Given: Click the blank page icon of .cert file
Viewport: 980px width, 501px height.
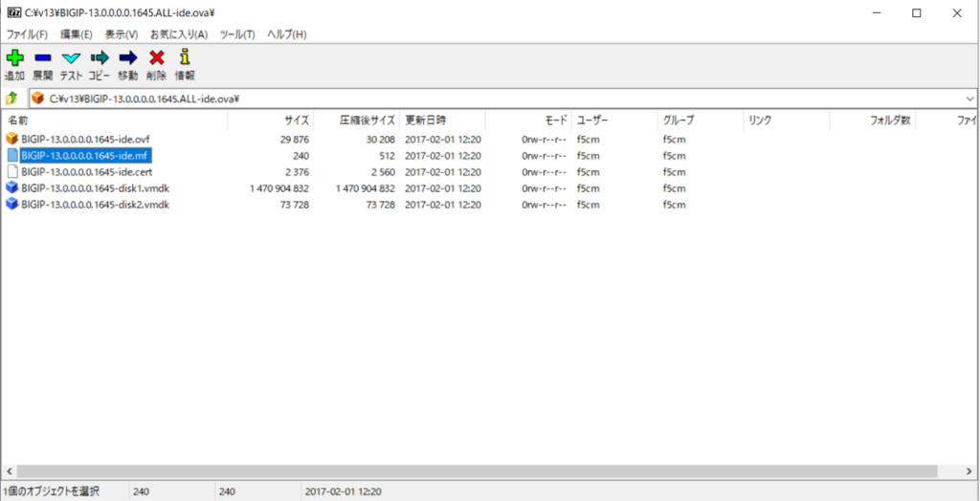Looking at the screenshot, I should click(x=12, y=171).
